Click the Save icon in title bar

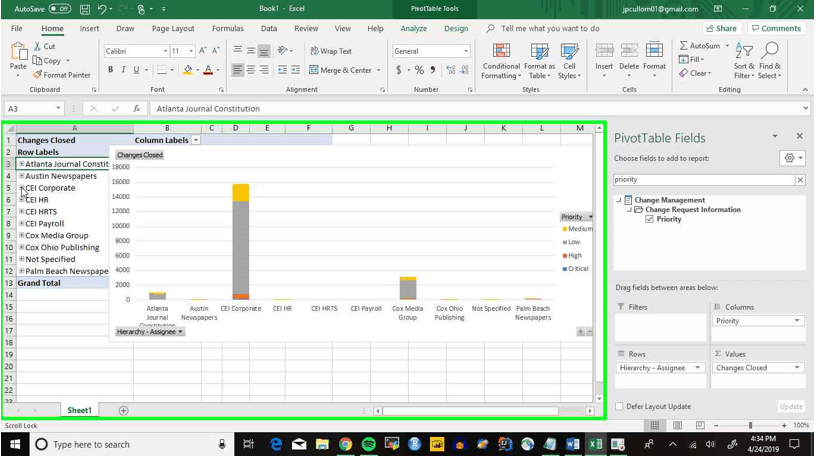pyautogui.click(x=84, y=9)
